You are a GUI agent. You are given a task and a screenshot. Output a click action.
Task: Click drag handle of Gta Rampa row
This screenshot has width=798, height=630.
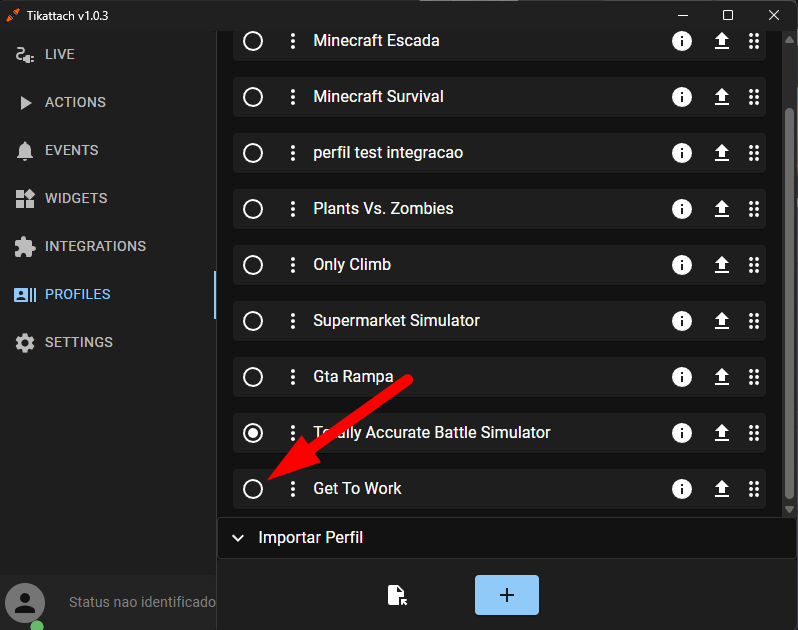(x=754, y=377)
